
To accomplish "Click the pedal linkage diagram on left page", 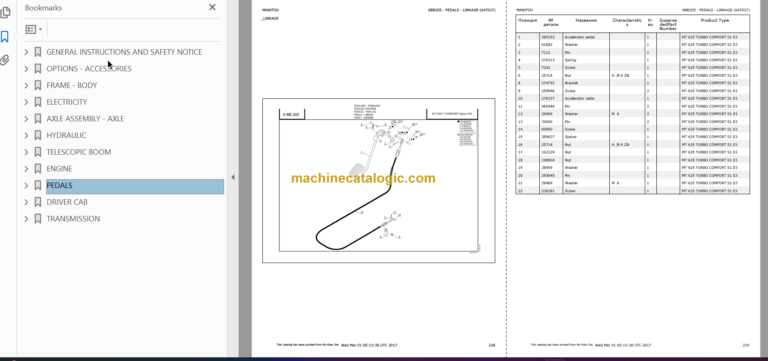I will pos(379,180).
